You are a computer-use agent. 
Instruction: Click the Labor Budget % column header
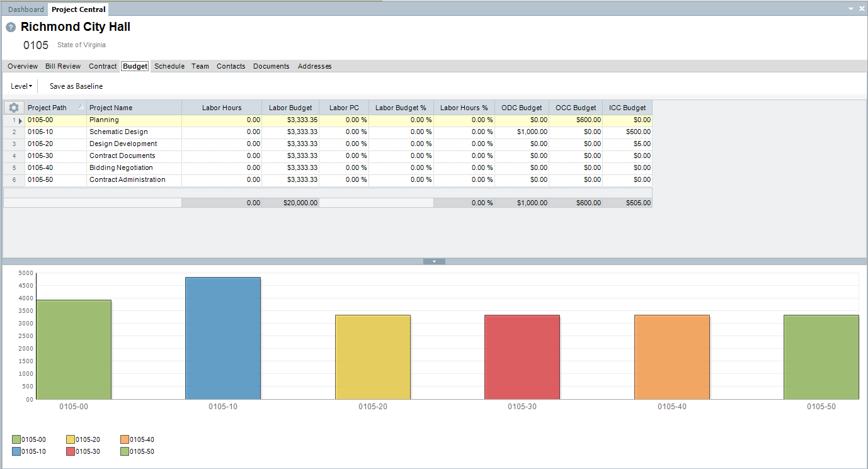[401, 108]
